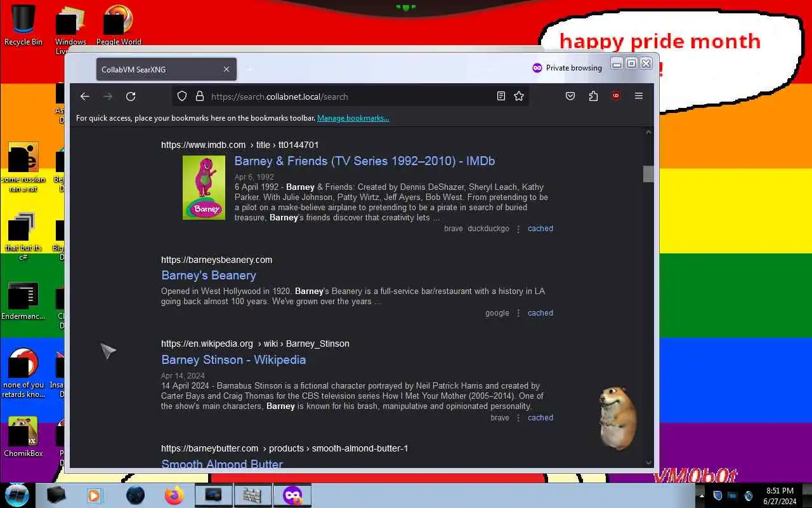Click the hamster desktop widget
Viewport: 812px width, 508px height.
click(x=617, y=418)
